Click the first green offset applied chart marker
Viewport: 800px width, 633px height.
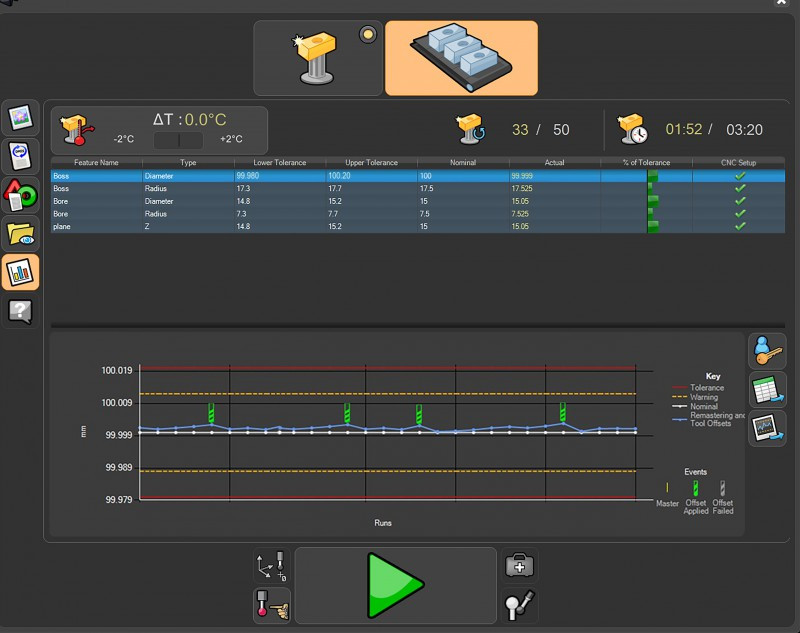pos(211,413)
